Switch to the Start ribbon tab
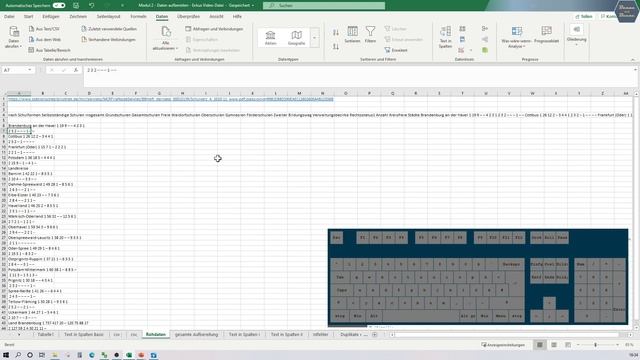This screenshot has width=640, height=360. click(x=29, y=17)
